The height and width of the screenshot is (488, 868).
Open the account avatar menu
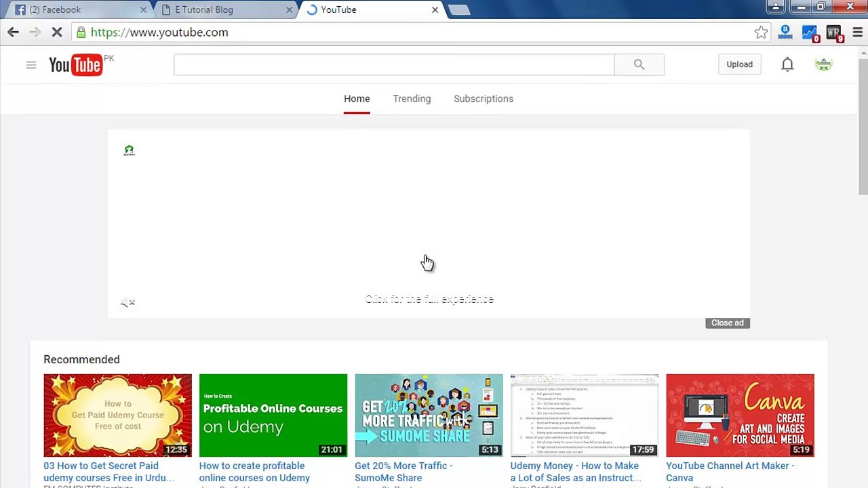click(x=823, y=64)
